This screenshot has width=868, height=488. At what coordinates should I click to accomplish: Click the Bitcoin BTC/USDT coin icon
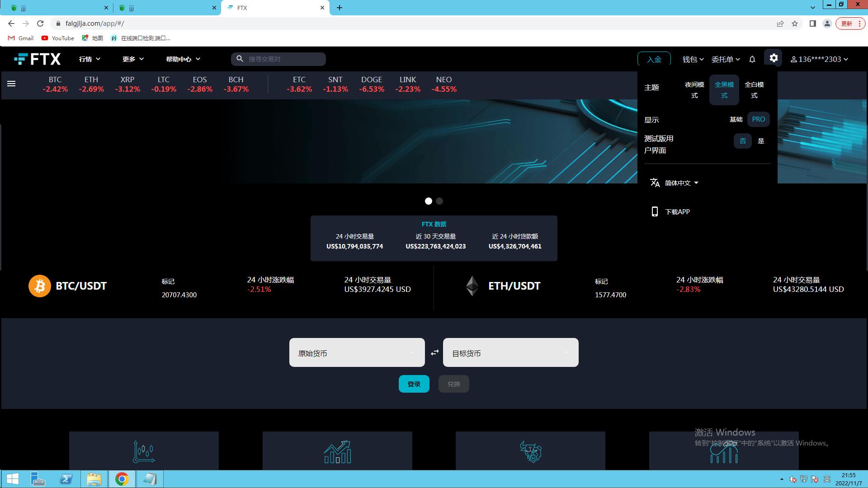pos(40,286)
